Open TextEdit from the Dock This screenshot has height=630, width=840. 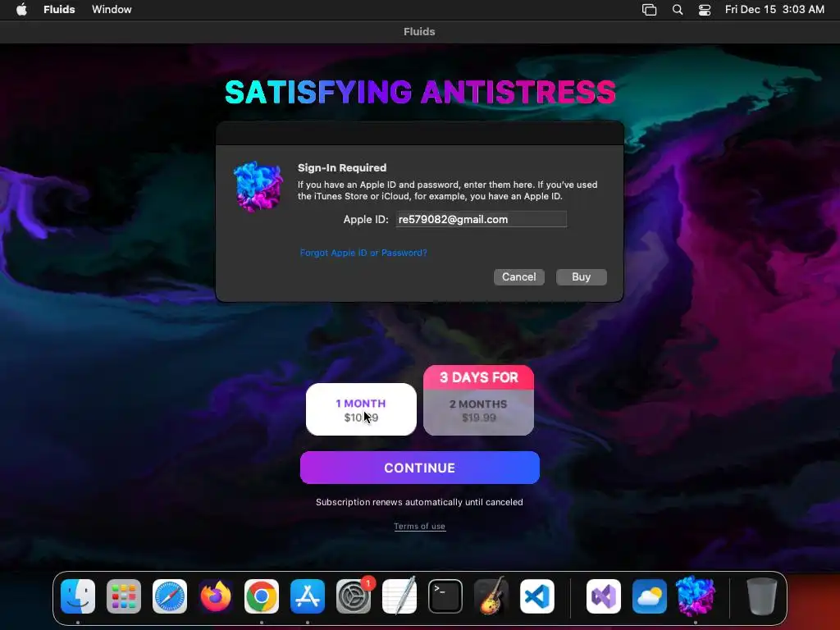399,596
